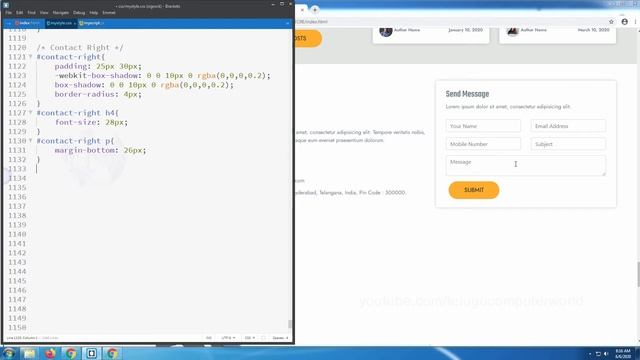Image resolution: width=640 pixels, height=360 pixels.
Task: Open the Chrome icon right of Brackets in taskbar
Action: click(x=112, y=353)
